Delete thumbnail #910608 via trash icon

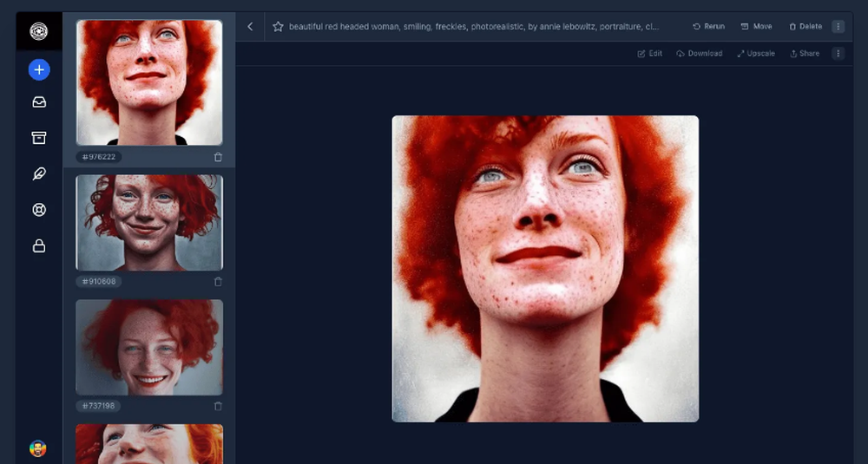[218, 282]
